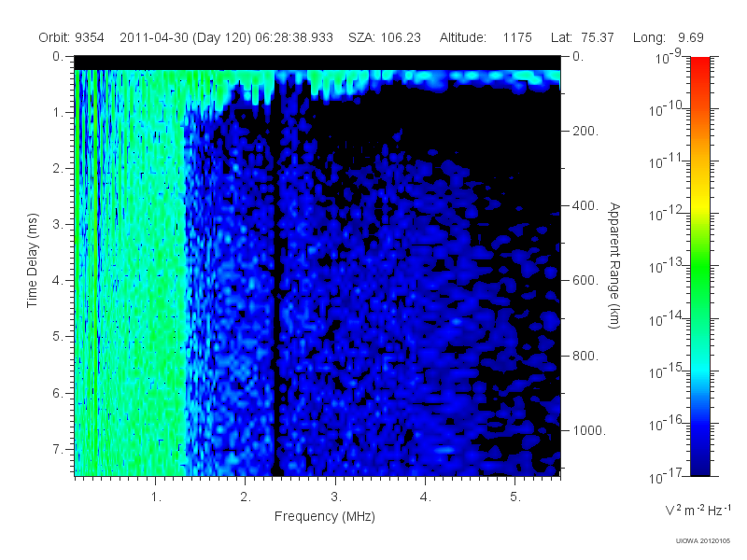
Task: Select the date '2011-04-30 (Day 120)' text
Action: (185, 37)
